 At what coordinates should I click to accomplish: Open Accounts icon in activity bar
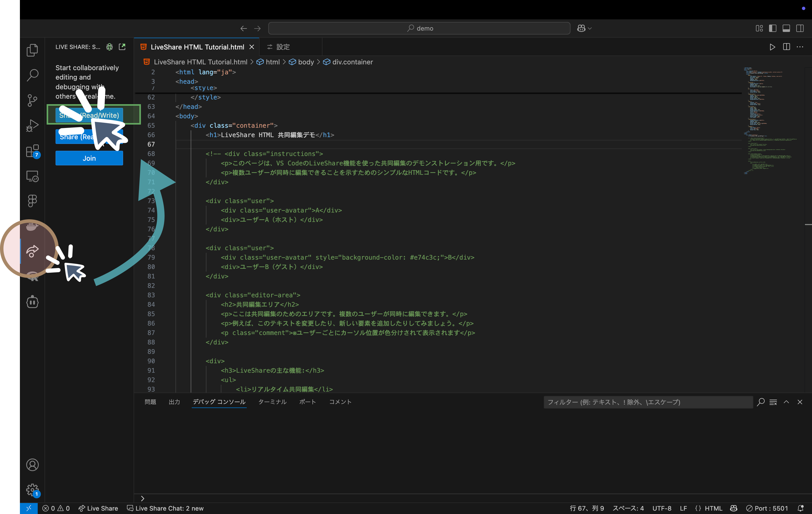32,465
